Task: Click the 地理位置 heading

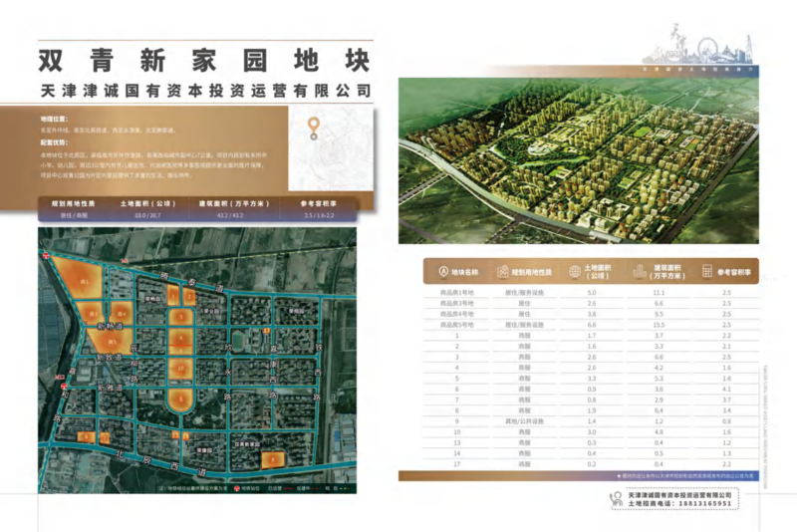Action: pos(54,119)
